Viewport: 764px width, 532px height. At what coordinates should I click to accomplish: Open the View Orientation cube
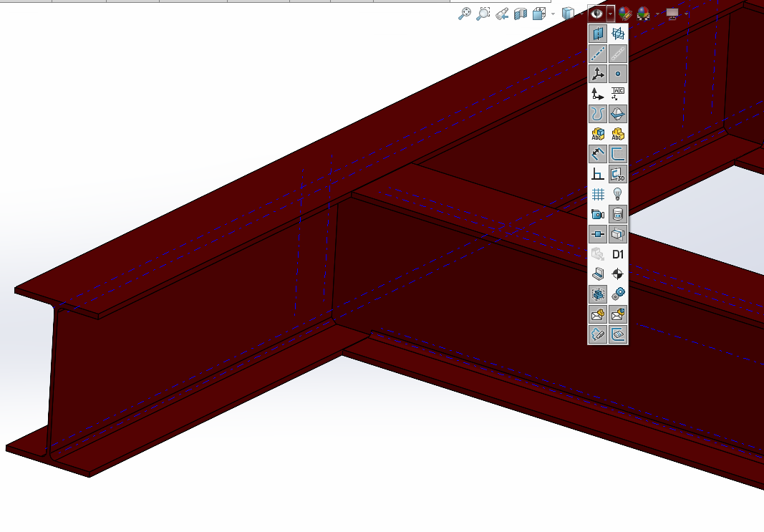[x=539, y=14]
